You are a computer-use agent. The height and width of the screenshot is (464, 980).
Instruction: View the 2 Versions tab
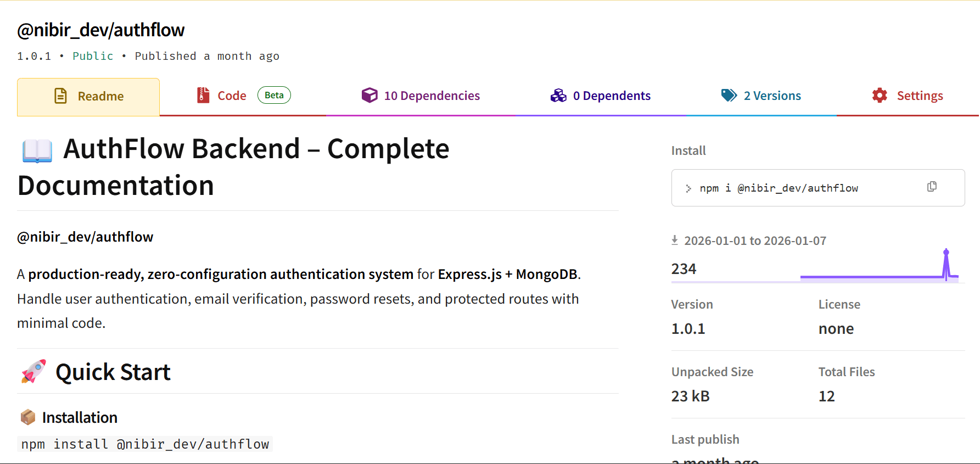772,96
